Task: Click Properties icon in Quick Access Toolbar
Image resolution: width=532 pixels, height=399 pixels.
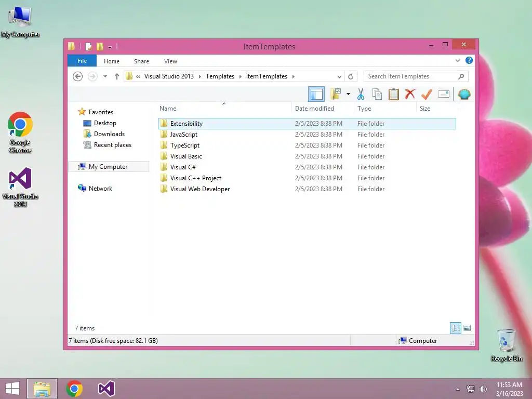Action: point(88,46)
